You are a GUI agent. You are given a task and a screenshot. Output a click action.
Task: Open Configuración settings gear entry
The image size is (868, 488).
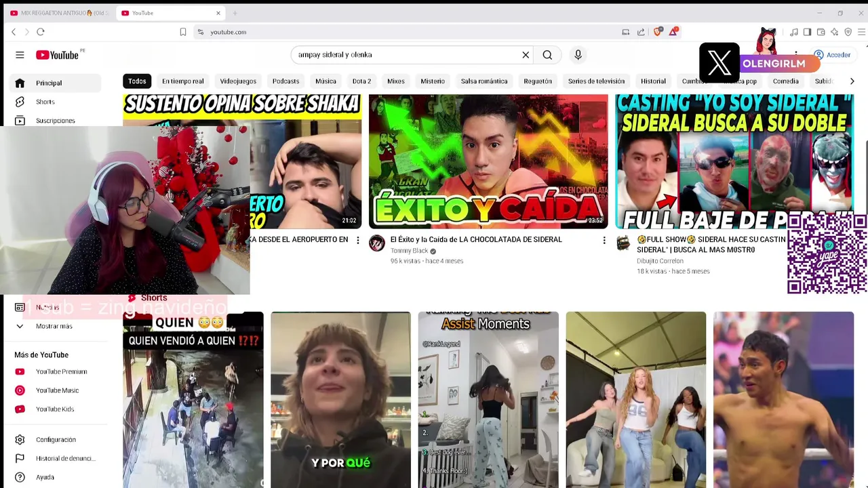56,440
